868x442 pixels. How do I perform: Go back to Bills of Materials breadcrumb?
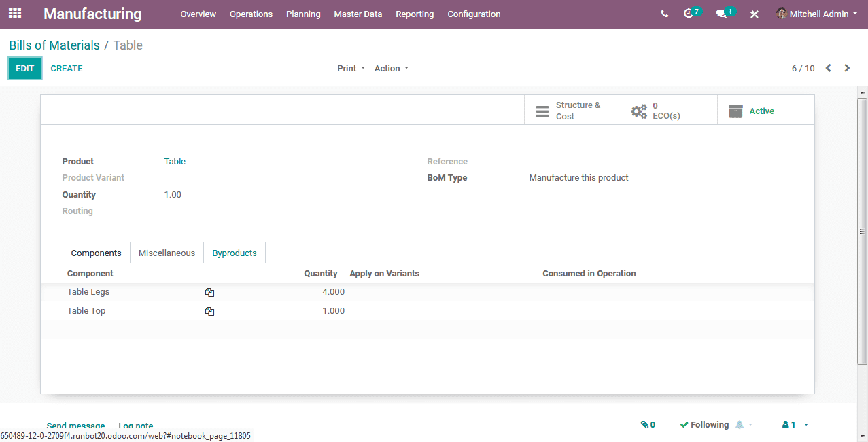pos(54,45)
